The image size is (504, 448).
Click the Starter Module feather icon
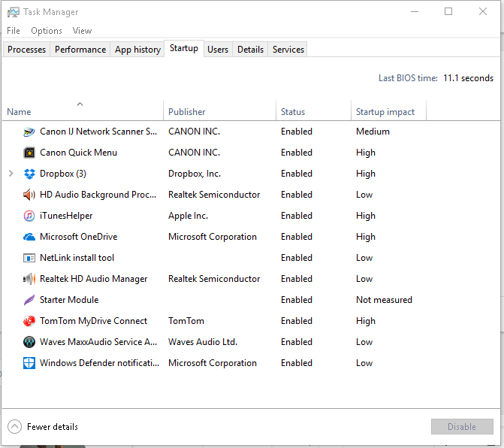click(29, 300)
